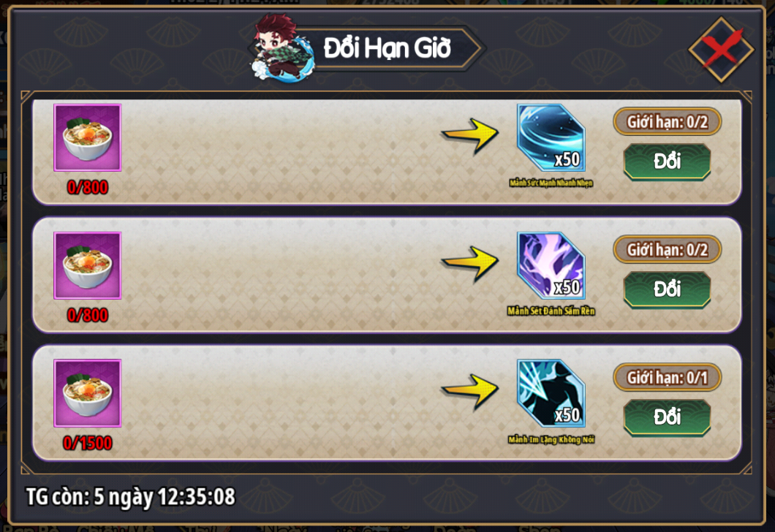Click the red 0/1500 cost counter
The image size is (775, 532).
[x=88, y=443]
